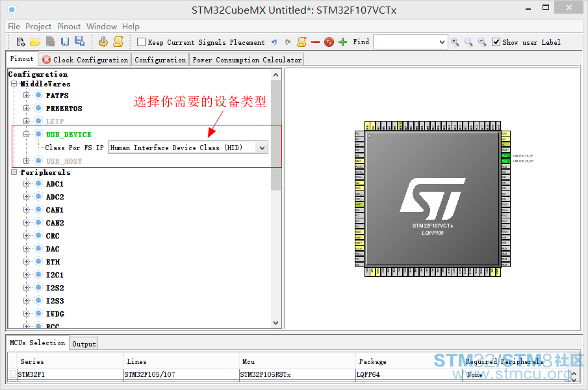Expand the LWIP node
Screen dimensions: 588x390
[26, 121]
